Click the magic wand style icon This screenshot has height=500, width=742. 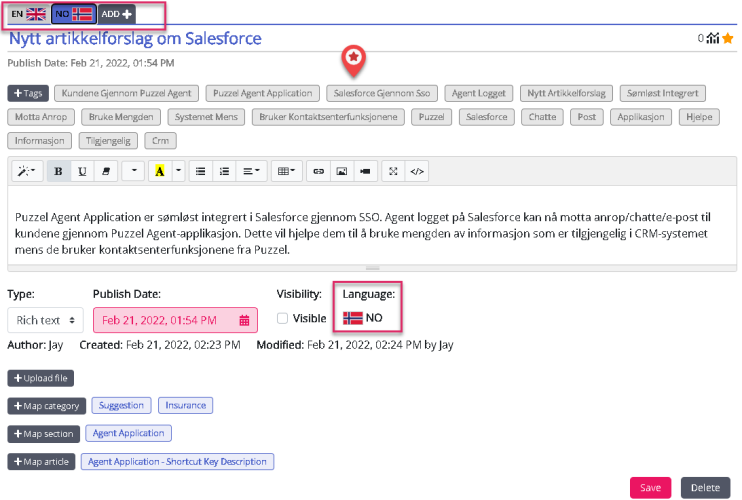[27, 171]
